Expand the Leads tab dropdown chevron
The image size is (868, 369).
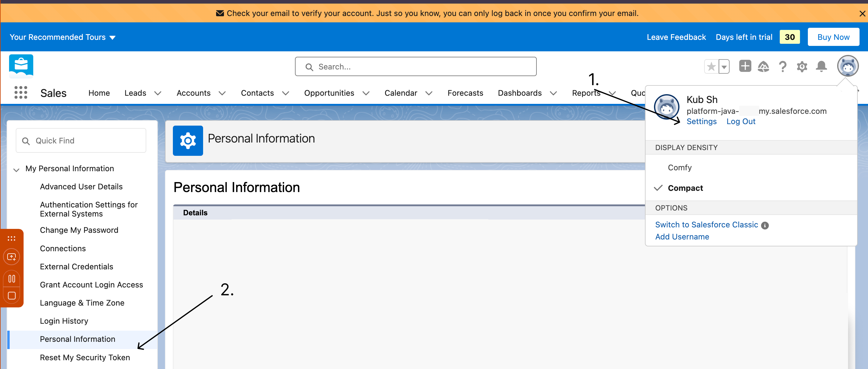click(x=158, y=93)
